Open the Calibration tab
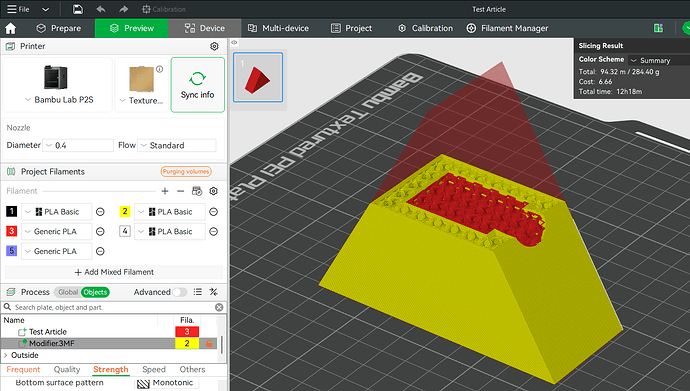This screenshot has width=690, height=391. tap(425, 28)
